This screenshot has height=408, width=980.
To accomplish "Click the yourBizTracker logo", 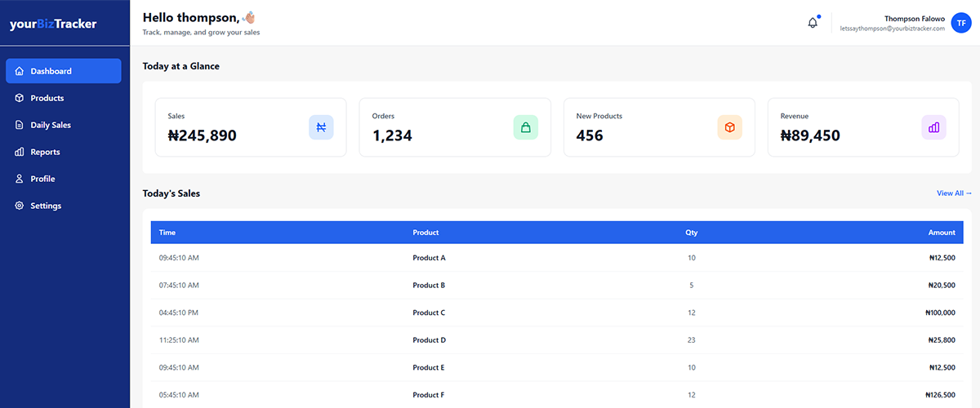I will tap(53, 24).
